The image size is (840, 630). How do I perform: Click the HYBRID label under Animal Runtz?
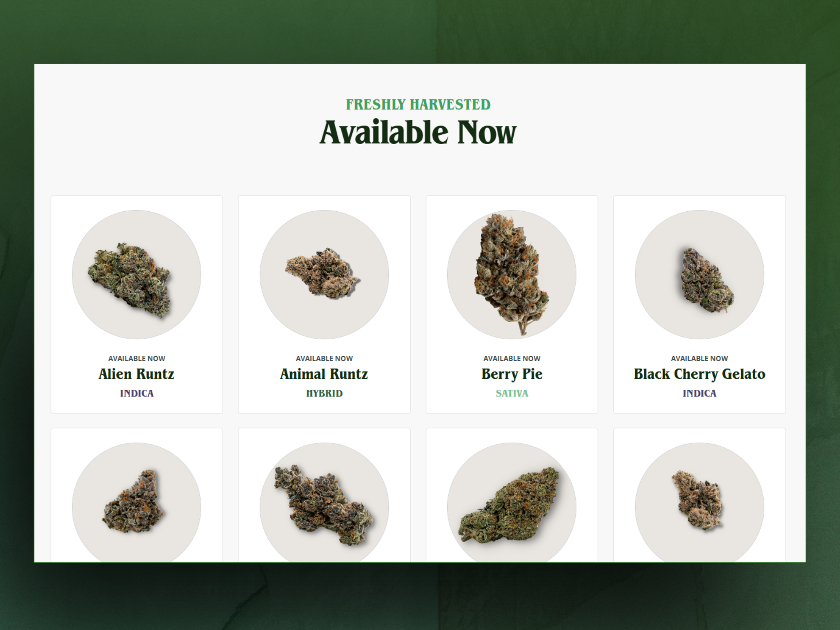pos(324,393)
